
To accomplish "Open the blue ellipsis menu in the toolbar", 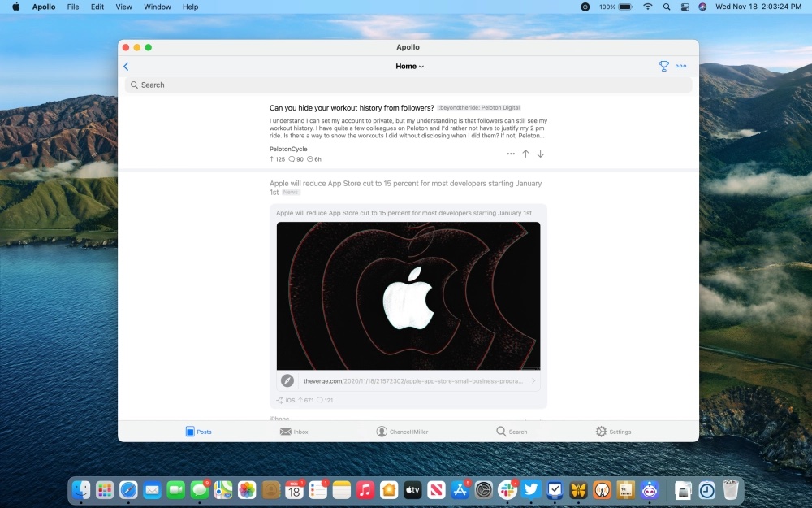I will pyautogui.click(x=681, y=66).
